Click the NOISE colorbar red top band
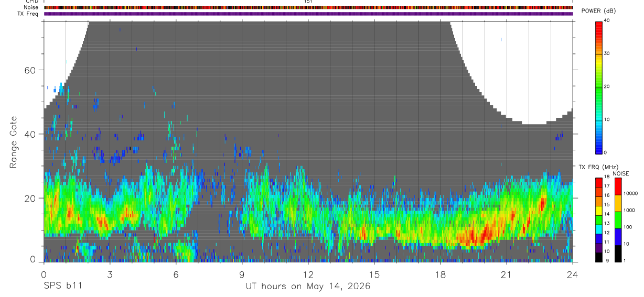The width and height of the screenshot is (644, 297). point(618,186)
